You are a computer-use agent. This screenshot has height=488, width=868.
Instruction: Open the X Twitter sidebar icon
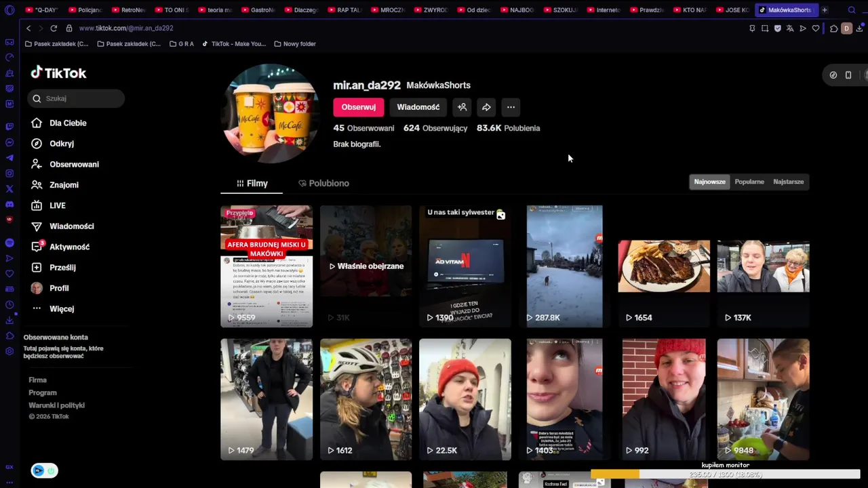(9, 189)
